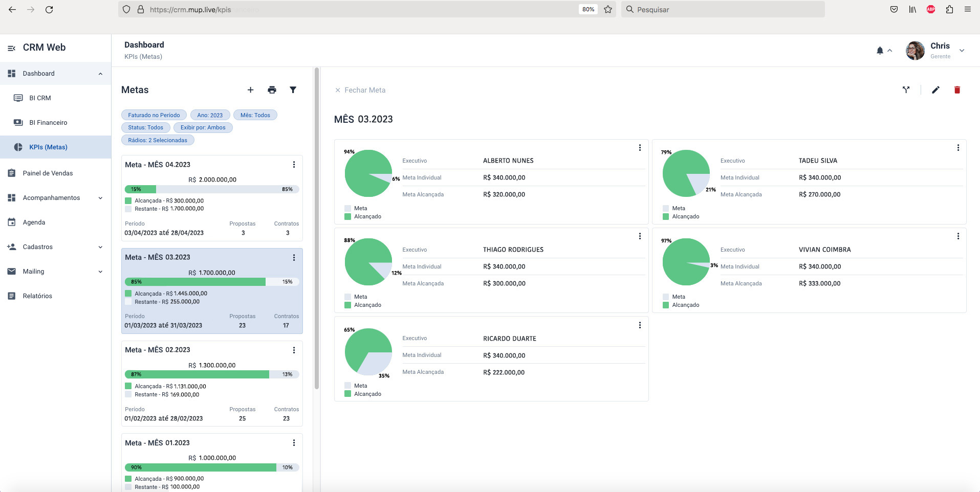Click the split/merge meta icon
This screenshot has width=980, height=492.
point(906,90)
